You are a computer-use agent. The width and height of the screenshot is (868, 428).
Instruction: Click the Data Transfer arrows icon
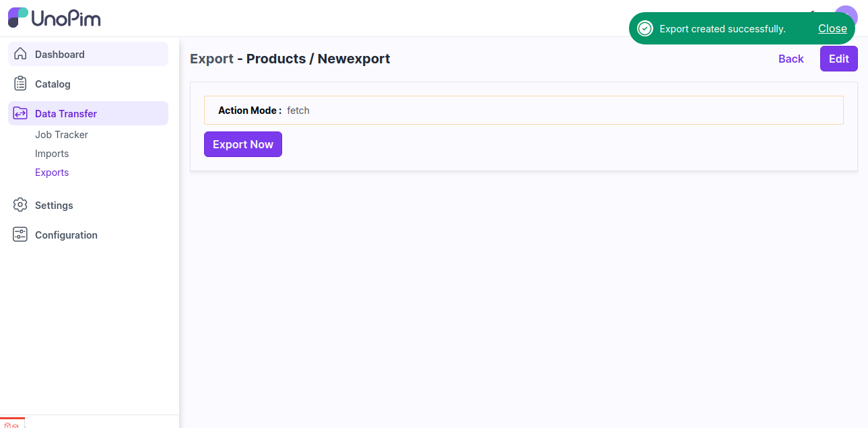point(20,113)
